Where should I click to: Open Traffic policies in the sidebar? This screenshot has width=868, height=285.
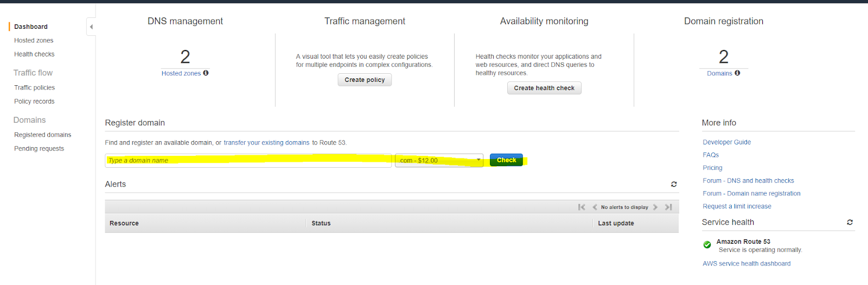coord(34,87)
